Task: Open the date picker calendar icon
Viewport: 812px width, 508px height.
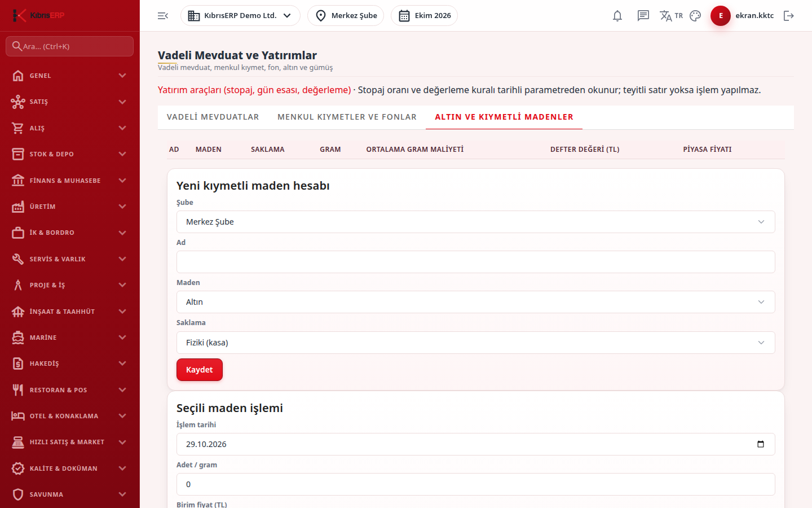Action: (760, 444)
